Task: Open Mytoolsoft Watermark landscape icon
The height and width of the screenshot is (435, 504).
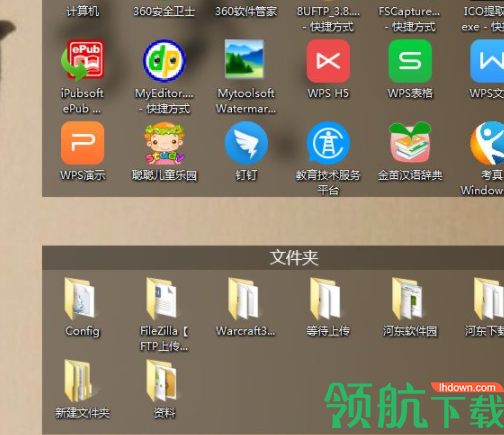Action: click(244, 59)
